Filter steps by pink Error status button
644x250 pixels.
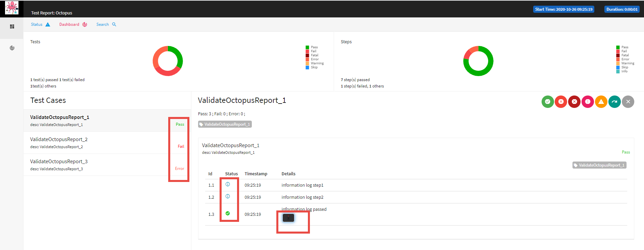tap(588, 102)
